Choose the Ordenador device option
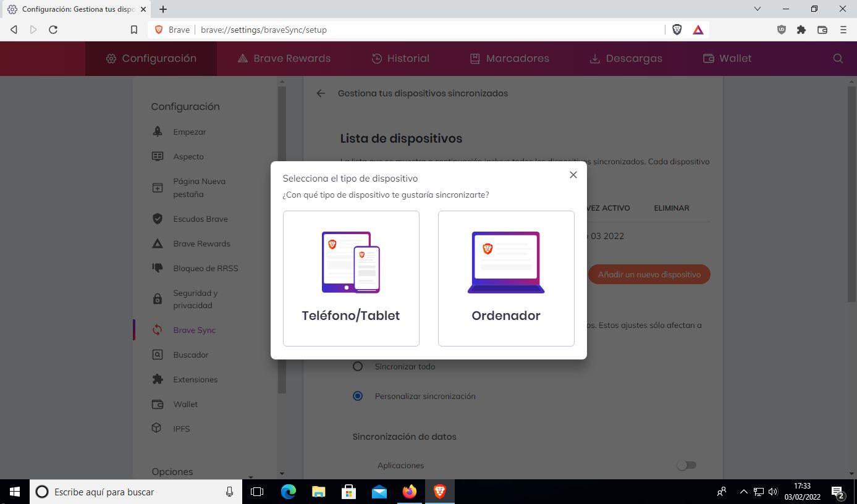The image size is (857, 504). [x=506, y=279]
